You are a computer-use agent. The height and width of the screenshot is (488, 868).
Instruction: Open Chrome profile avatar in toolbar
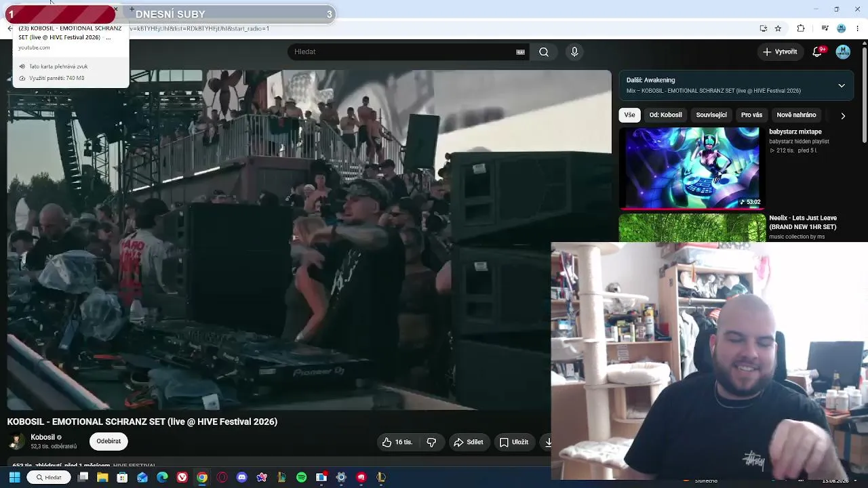(842, 28)
